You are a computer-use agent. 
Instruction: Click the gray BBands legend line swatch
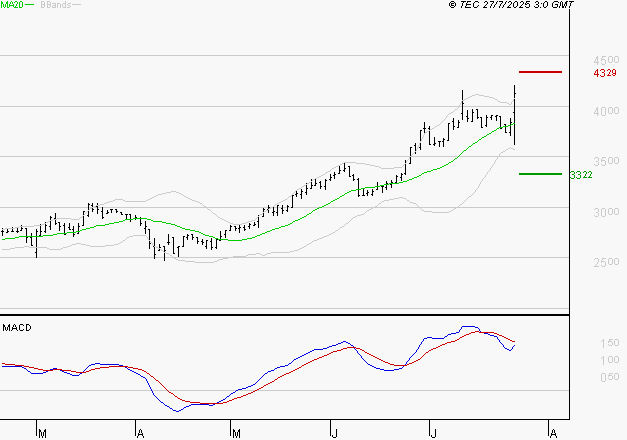(77, 6)
